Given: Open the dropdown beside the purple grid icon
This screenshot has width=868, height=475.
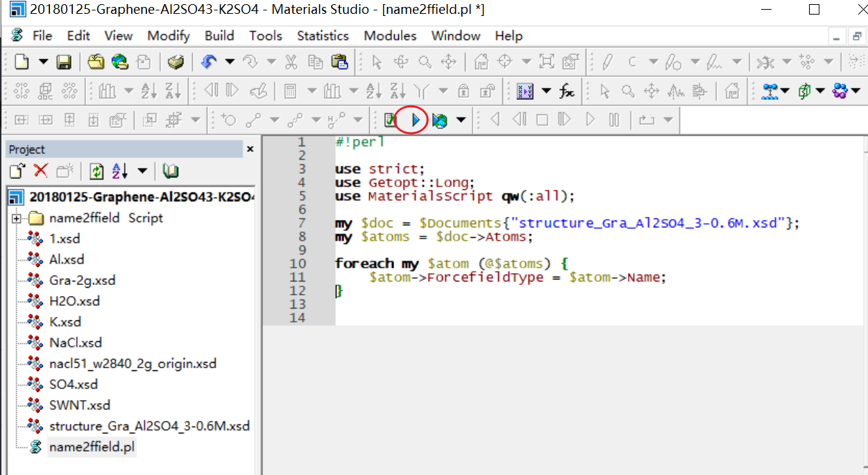Looking at the screenshot, I should 547,91.
